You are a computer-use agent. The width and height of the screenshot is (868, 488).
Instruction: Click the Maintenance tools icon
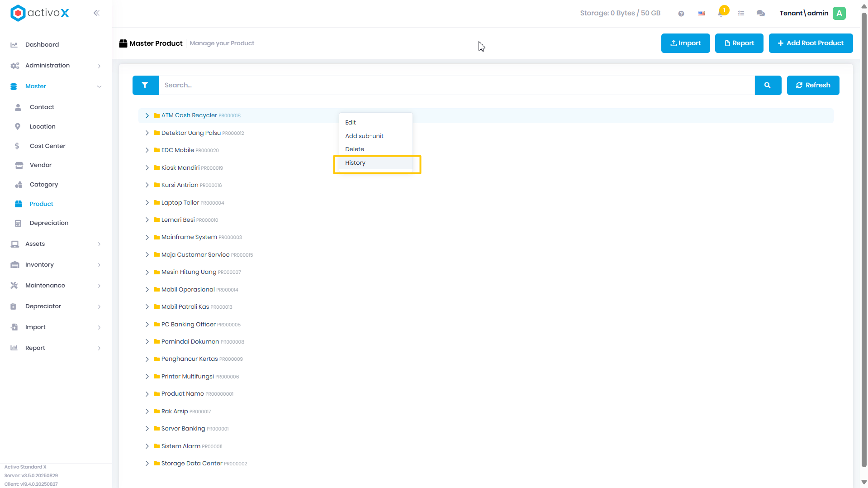click(x=14, y=286)
